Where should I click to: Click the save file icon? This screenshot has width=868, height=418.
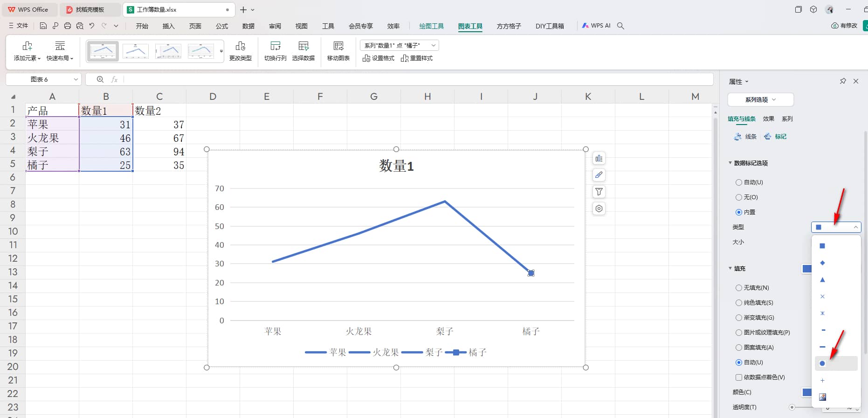coord(43,26)
